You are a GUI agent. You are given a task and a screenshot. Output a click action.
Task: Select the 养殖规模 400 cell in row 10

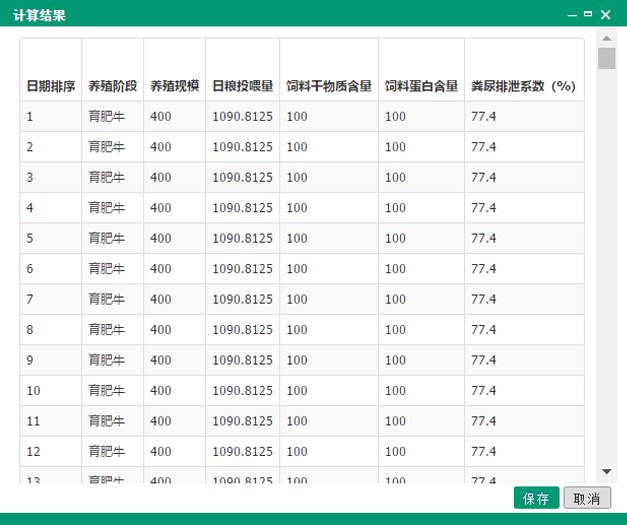162,390
